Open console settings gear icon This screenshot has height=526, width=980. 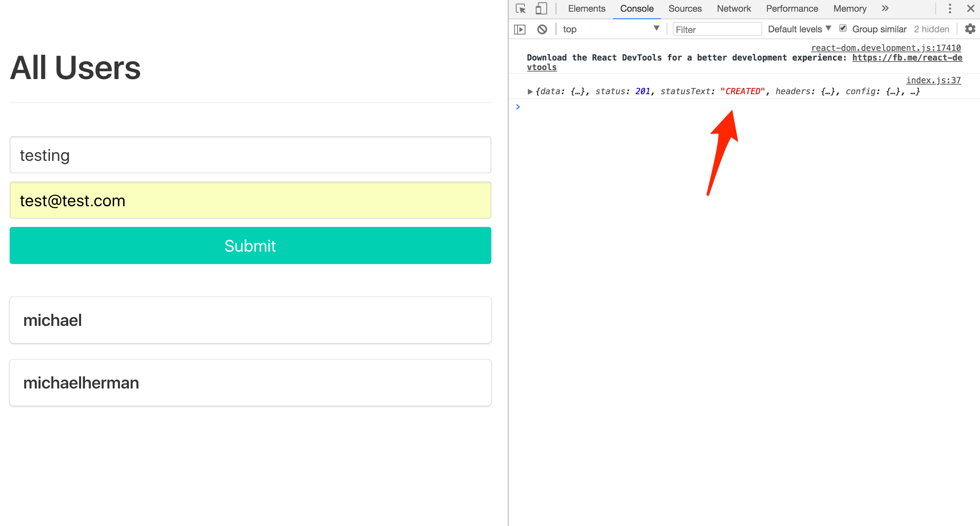pyautogui.click(x=970, y=29)
